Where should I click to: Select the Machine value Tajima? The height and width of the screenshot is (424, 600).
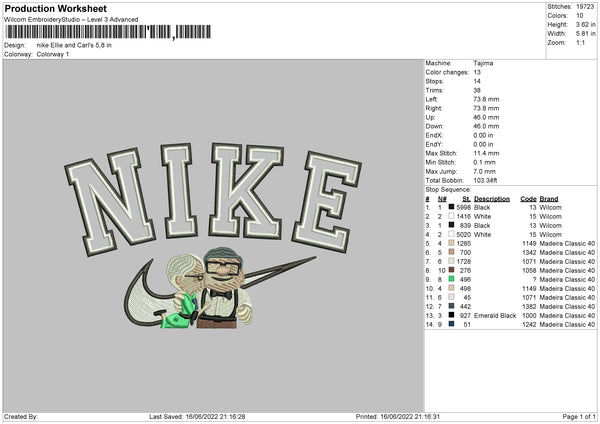(x=483, y=63)
